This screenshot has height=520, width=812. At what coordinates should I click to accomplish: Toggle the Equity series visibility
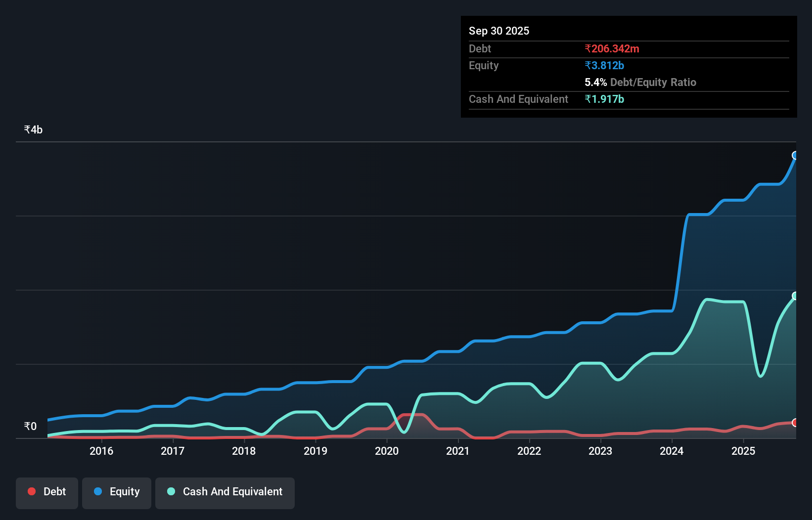(116, 492)
